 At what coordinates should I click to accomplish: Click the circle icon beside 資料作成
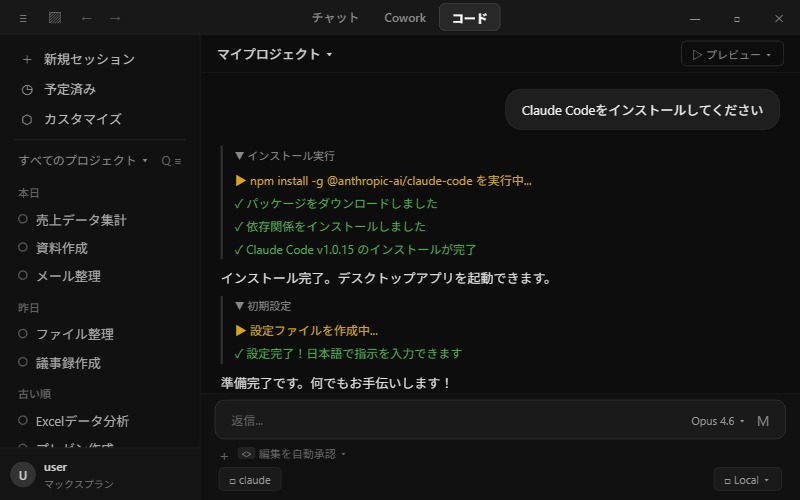(23, 247)
